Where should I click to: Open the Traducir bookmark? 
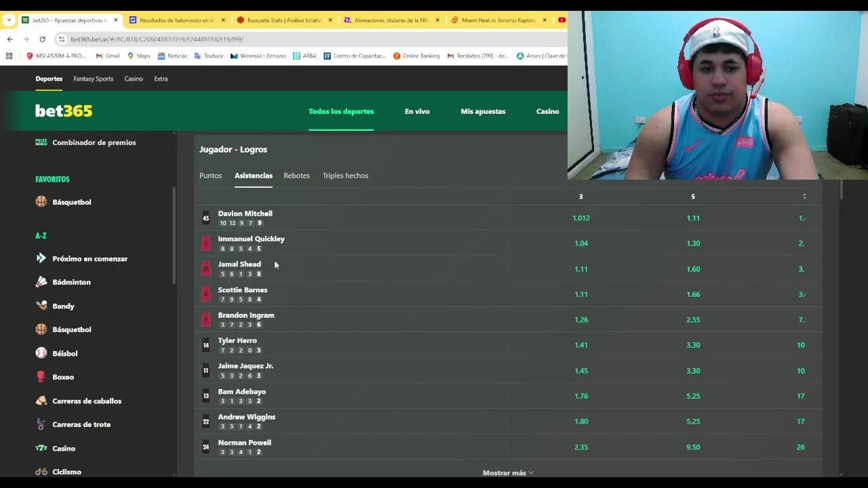click(x=209, y=56)
